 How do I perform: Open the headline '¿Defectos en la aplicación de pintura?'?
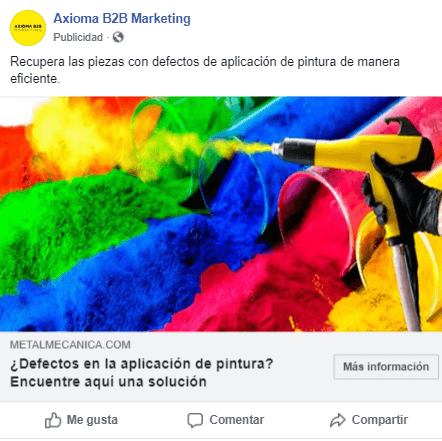142,364
